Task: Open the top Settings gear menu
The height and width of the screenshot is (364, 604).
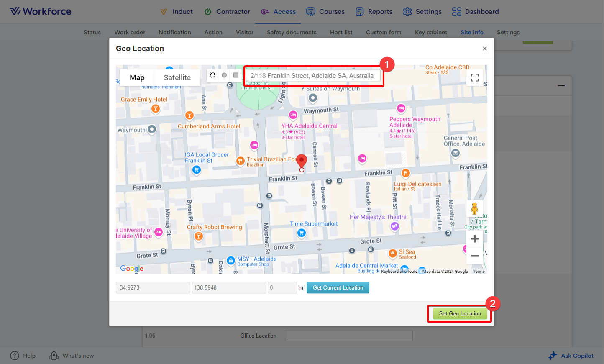Action: click(422, 12)
